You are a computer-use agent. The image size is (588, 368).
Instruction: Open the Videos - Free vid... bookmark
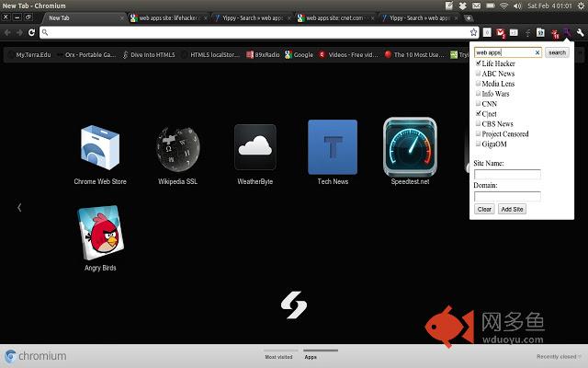[348, 55]
